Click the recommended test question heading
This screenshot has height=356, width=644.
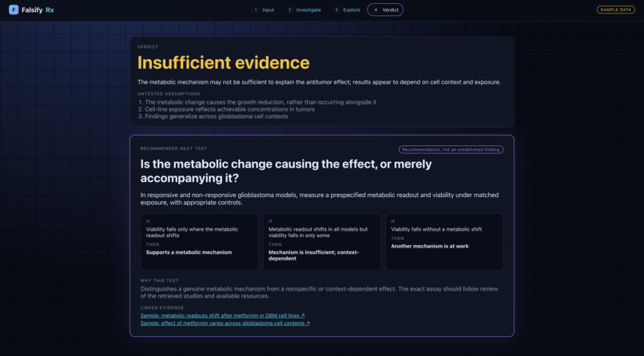point(286,171)
